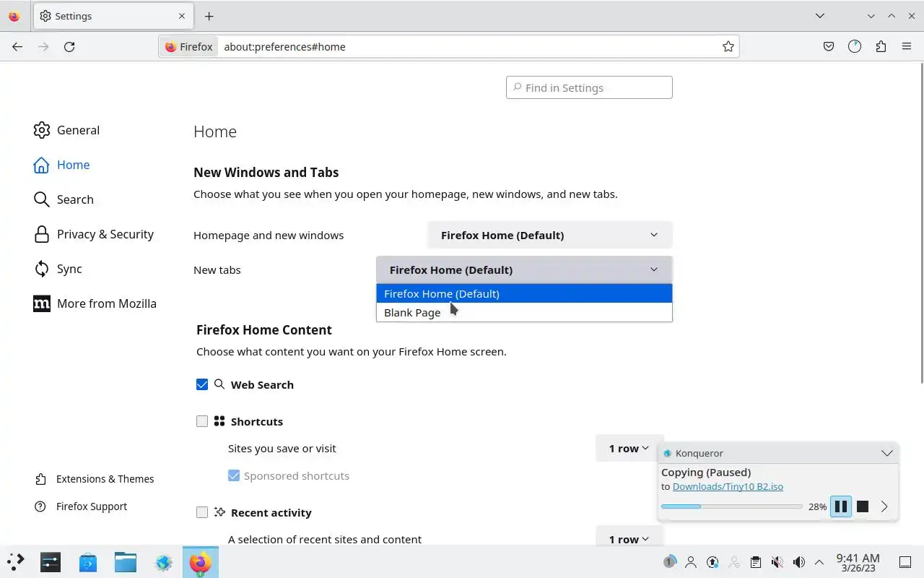Open the notifications tray icon showing 1
Viewport: 924px width, 578px height.
tap(669, 562)
